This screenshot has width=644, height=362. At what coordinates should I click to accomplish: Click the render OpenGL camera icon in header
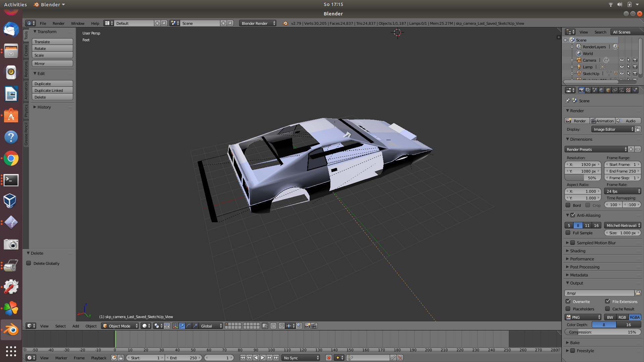coord(307,325)
